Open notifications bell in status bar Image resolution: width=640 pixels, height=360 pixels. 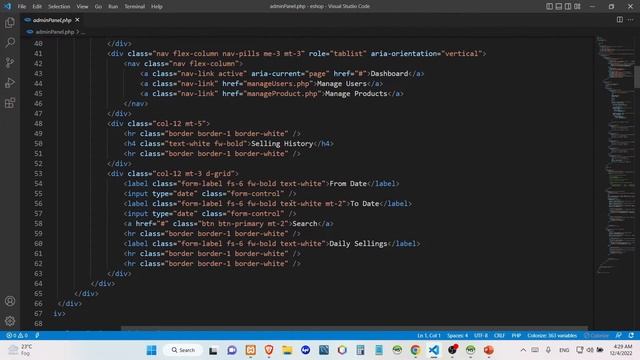[631, 335]
